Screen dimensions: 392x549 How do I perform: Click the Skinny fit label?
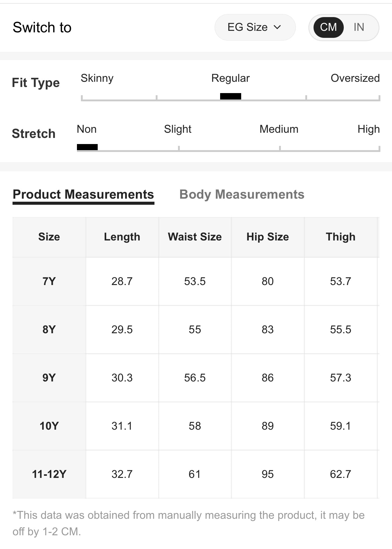[97, 78]
